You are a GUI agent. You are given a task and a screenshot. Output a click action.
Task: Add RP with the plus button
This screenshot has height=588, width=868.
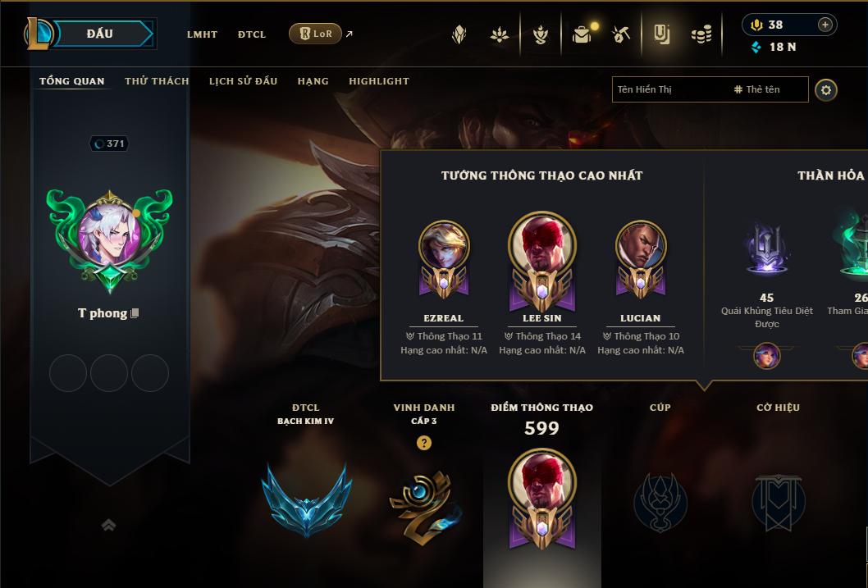pos(825,25)
